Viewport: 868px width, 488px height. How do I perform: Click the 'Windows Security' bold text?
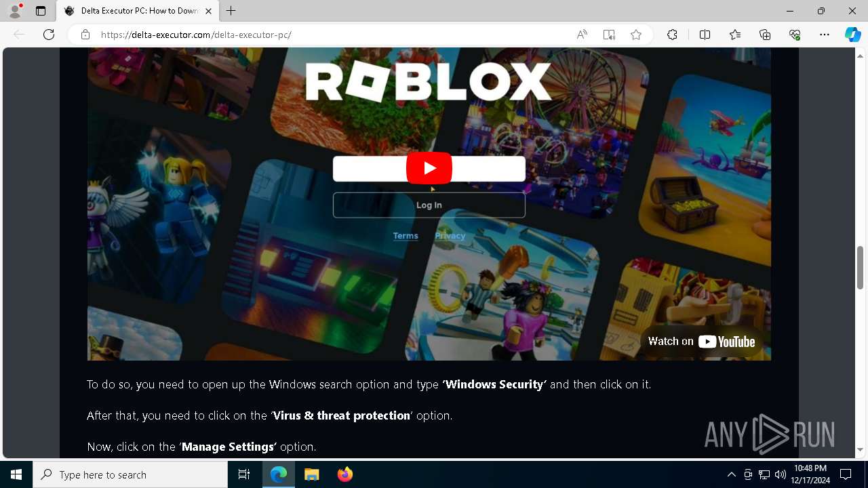coord(494,384)
